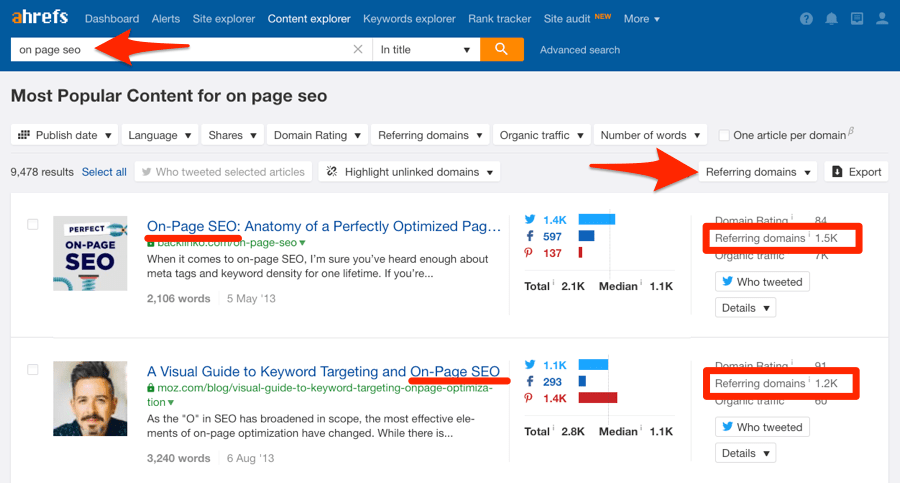
Task: Select the Backlinko On-Page SEO article checkbox
Action: pos(32,225)
